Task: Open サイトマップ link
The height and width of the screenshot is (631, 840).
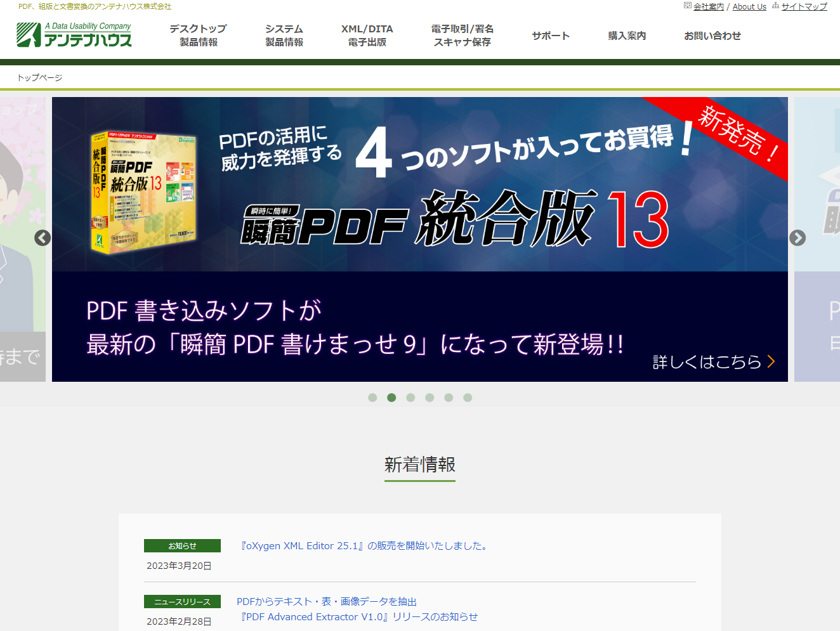Action: [x=804, y=6]
